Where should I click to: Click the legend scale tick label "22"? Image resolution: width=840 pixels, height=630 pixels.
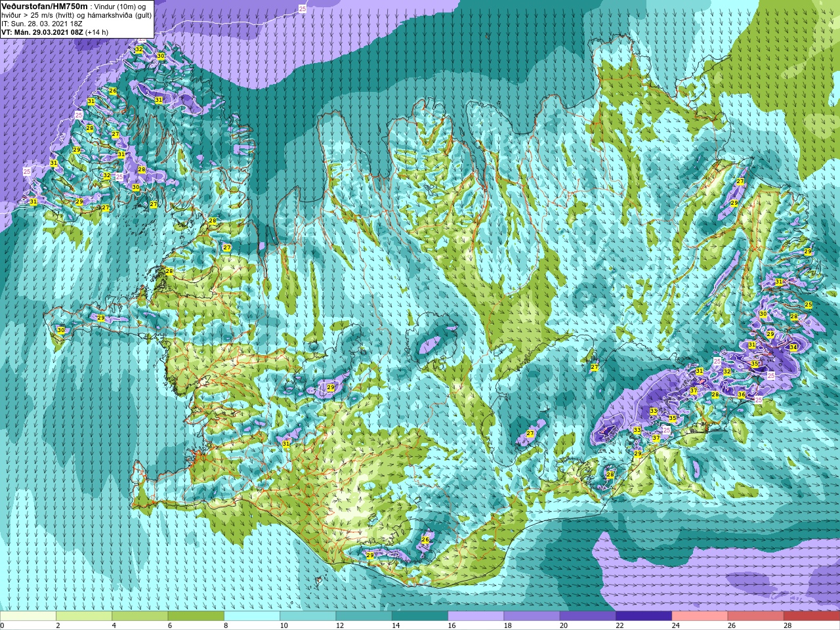tap(619, 625)
